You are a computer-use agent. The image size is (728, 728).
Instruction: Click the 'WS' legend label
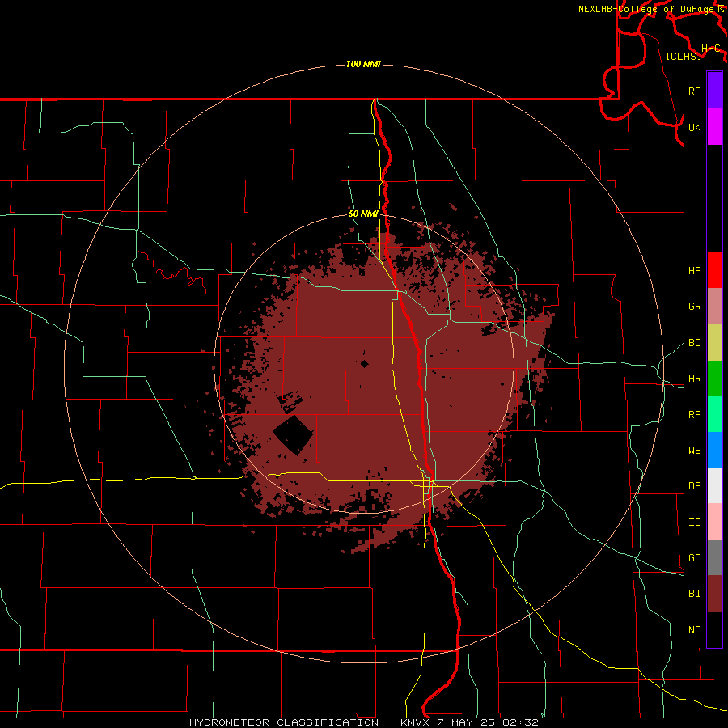tap(694, 451)
